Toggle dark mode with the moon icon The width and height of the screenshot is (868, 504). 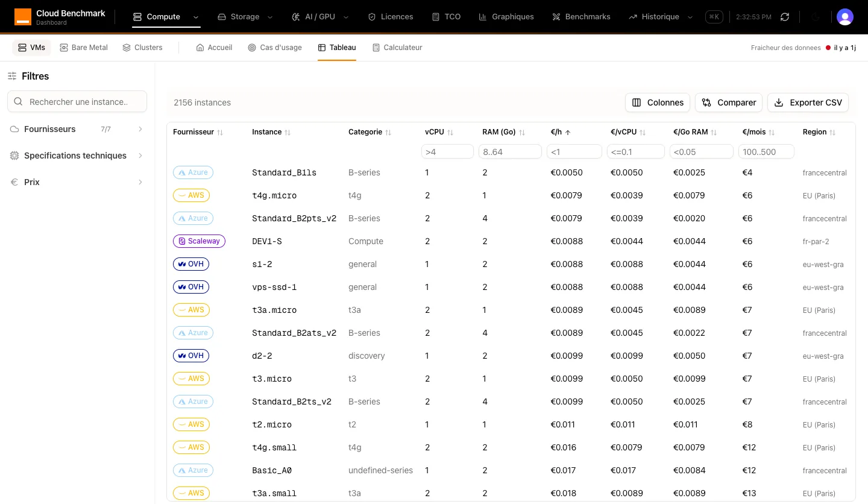tap(816, 17)
